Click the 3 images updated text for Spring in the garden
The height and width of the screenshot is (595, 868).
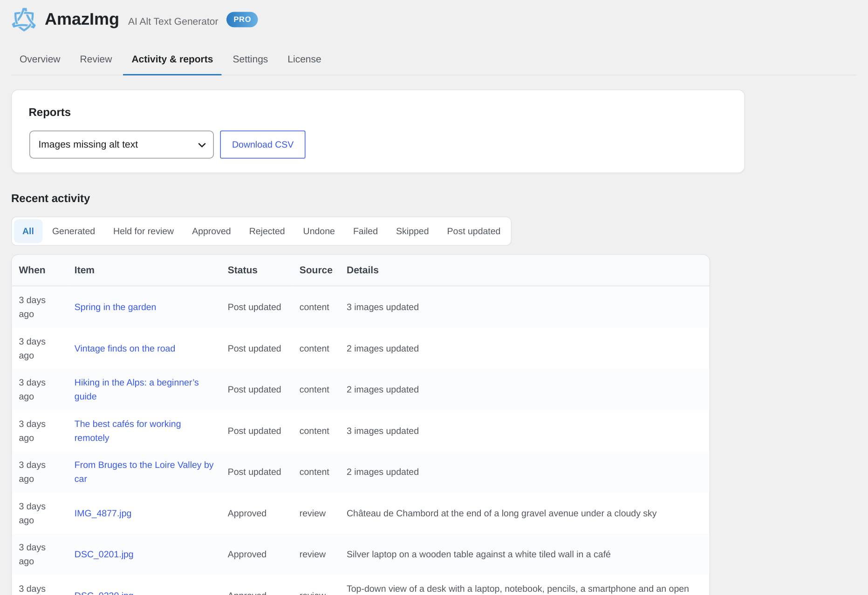pos(383,307)
